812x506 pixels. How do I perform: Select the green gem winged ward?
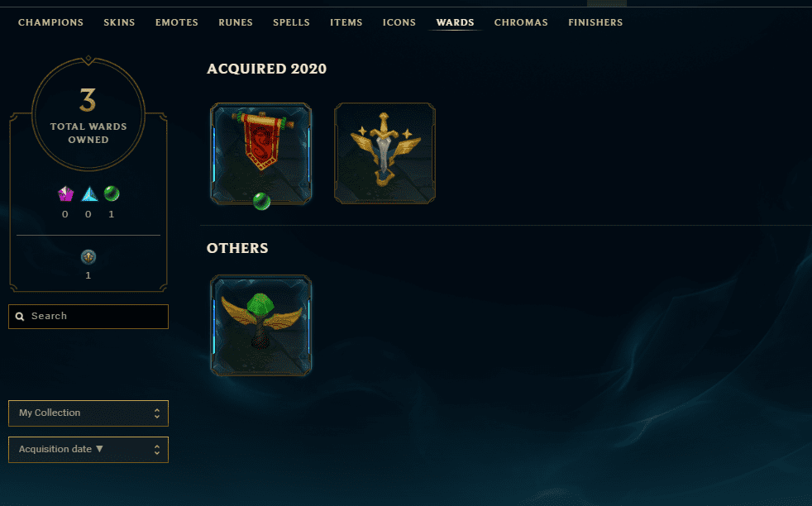click(x=260, y=325)
